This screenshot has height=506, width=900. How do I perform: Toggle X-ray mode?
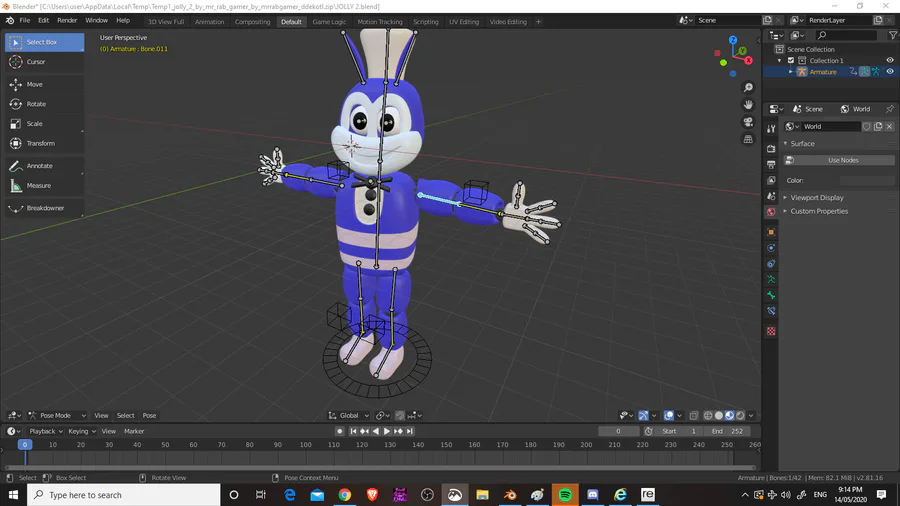[x=694, y=415]
